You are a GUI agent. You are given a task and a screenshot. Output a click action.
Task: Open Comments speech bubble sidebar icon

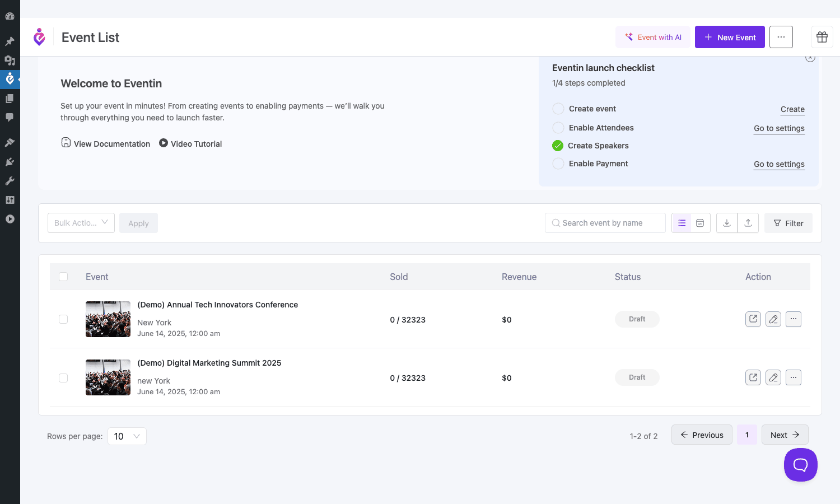(x=10, y=117)
